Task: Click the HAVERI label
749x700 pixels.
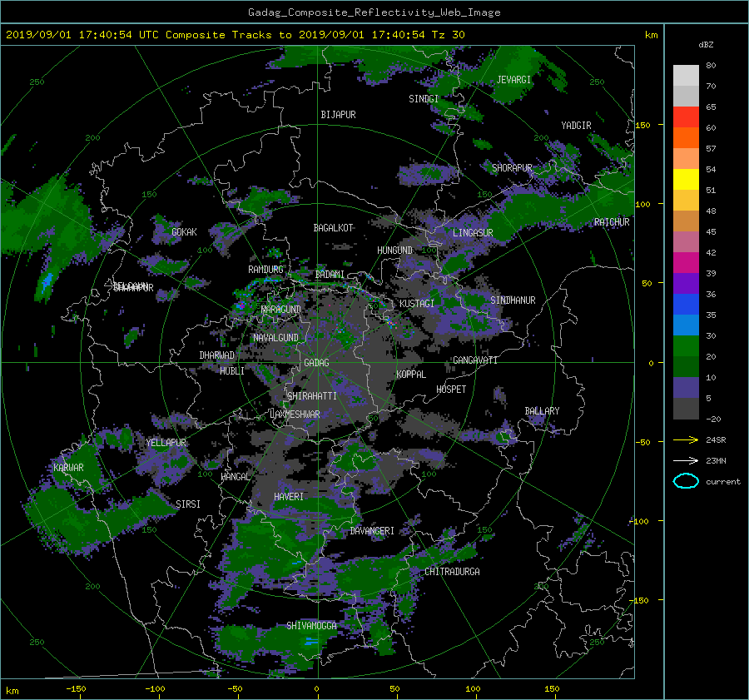Action: click(x=289, y=497)
